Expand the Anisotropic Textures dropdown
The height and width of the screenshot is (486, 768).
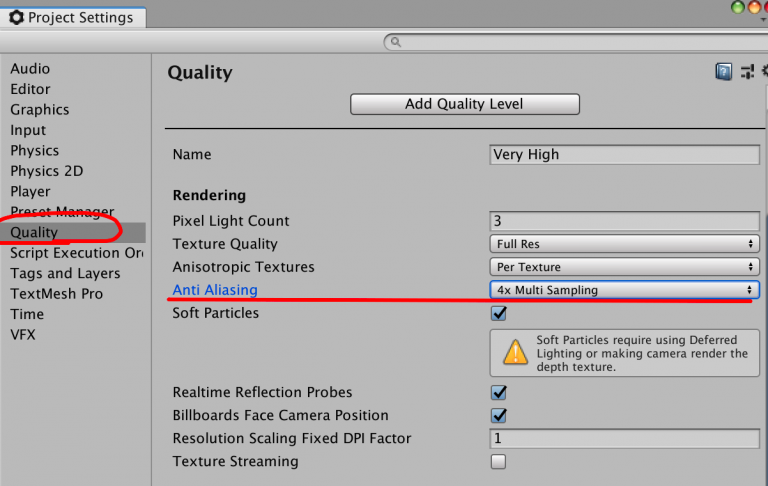(x=625, y=267)
